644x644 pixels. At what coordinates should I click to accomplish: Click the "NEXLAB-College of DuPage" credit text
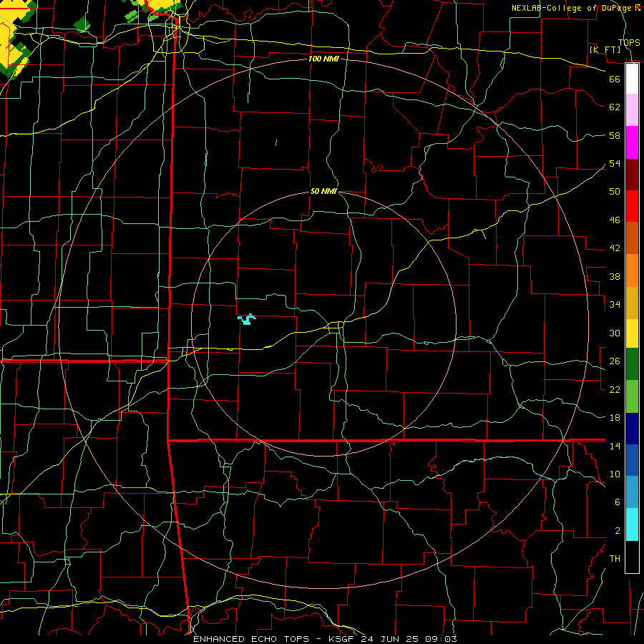[572, 8]
